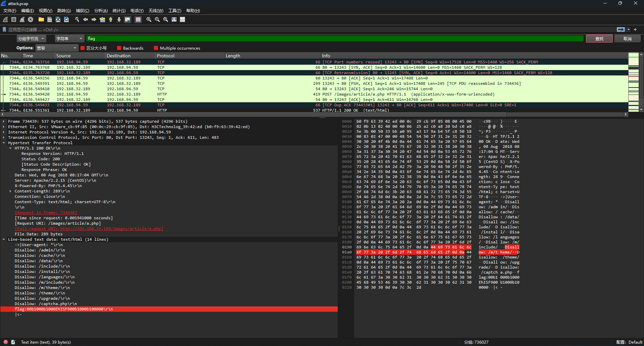Click the filter bookmark icon
Viewport: 644px width, 346px height.
tap(4, 30)
